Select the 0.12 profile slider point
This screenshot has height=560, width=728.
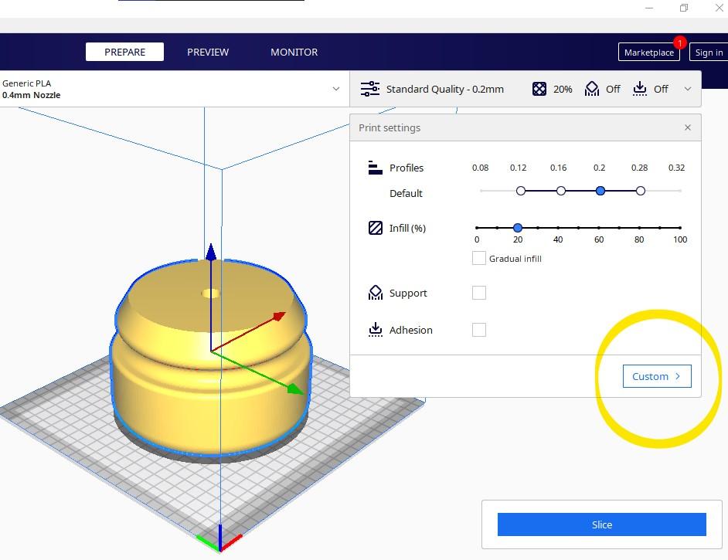(x=520, y=191)
